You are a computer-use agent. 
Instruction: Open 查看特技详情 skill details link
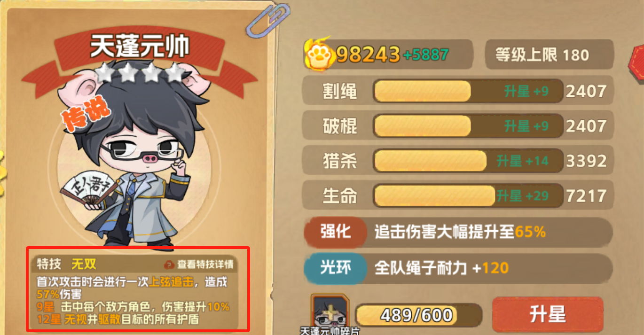(x=205, y=264)
